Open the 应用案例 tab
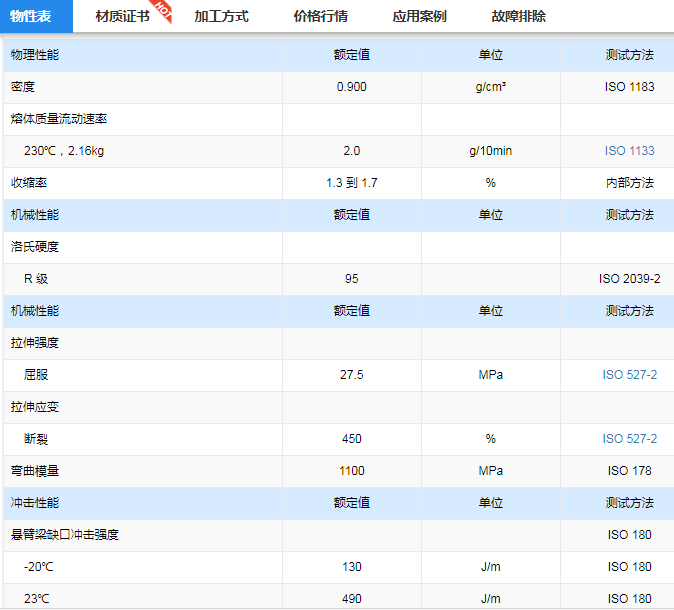Screen dimensions: 674x610 tap(419, 17)
